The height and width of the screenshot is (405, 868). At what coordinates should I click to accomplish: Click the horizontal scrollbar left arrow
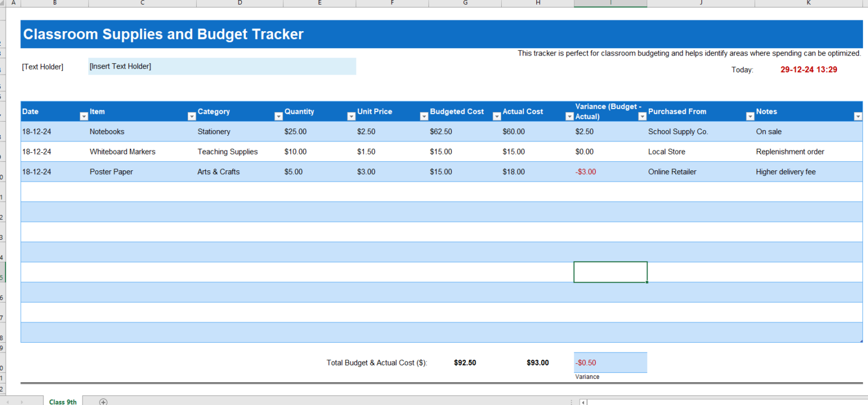582,402
